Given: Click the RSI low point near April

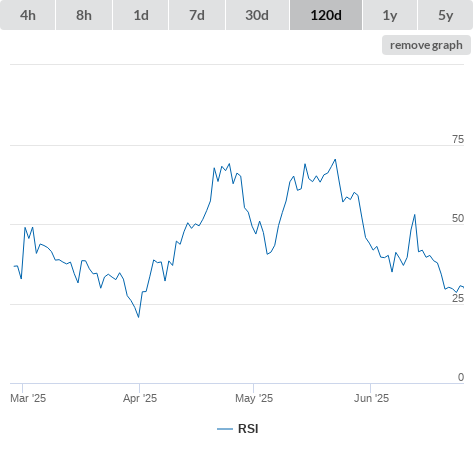Looking at the screenshot, I should [138, 317].
